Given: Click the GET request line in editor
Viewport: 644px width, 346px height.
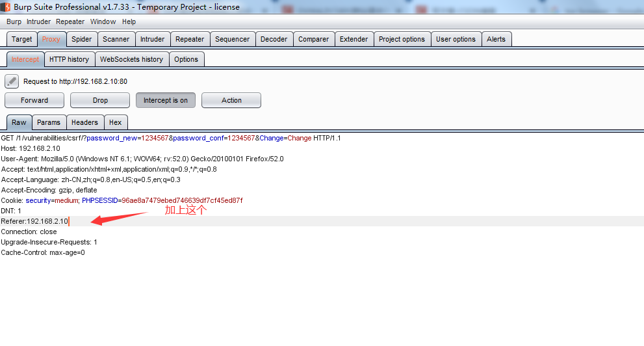Looking at the screenshot, I should (x=171, y=138).
